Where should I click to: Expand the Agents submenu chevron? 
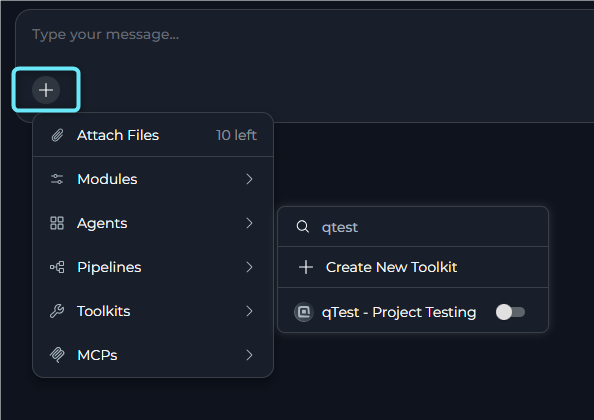(249, 223)
